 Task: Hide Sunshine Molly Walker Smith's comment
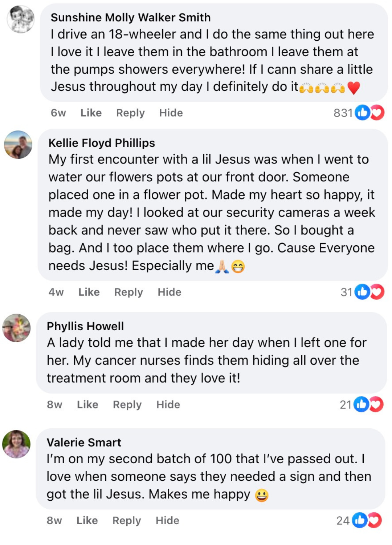pyautogui.click(x=171, y=113)
